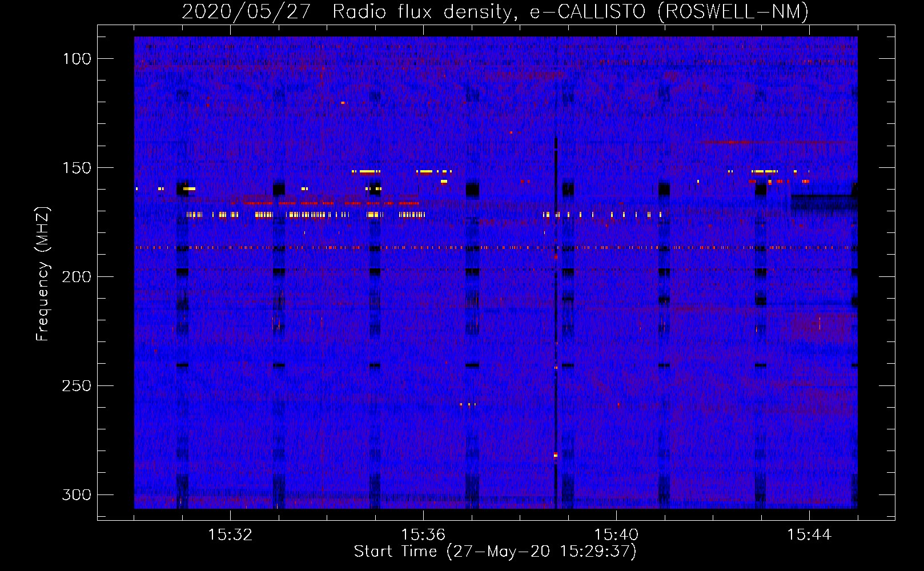Click the 'Frequency (MHZ)' axis label
This screenshot has width=924, height=571.
click(x=43, y=274)
